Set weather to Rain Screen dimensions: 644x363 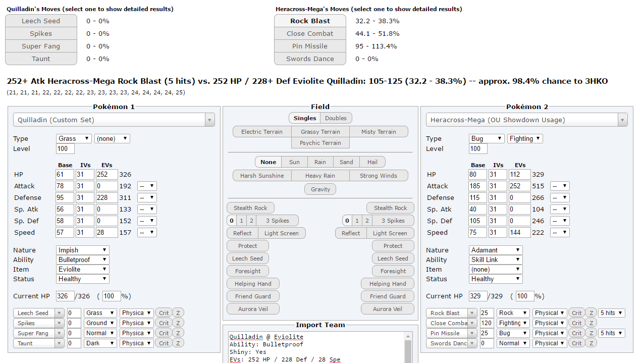tap(320, 162)
